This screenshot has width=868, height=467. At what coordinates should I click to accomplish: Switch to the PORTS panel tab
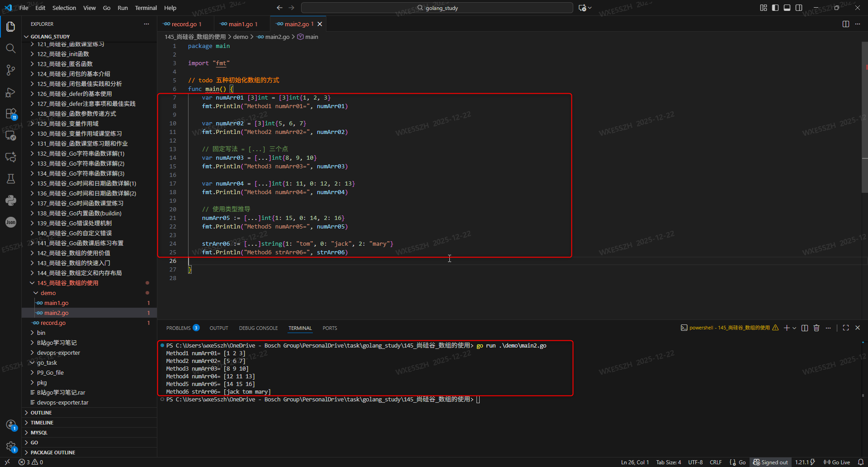[330, 328]
